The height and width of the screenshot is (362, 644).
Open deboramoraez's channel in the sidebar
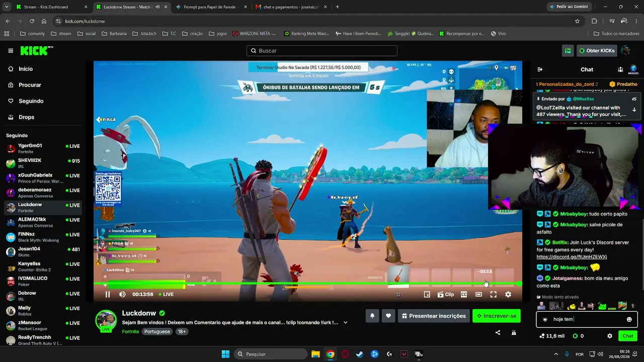[x=43, y=193]
